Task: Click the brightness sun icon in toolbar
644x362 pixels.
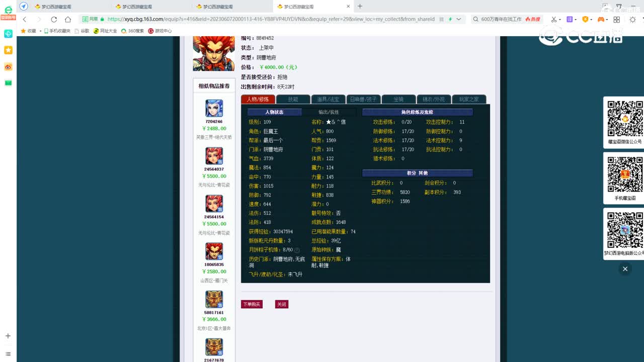Action: 632,20
